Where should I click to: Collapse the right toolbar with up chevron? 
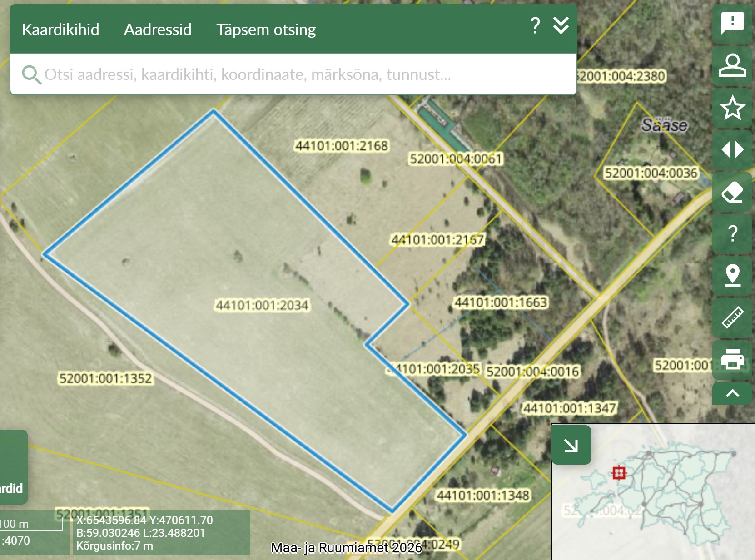coord(732,393)
